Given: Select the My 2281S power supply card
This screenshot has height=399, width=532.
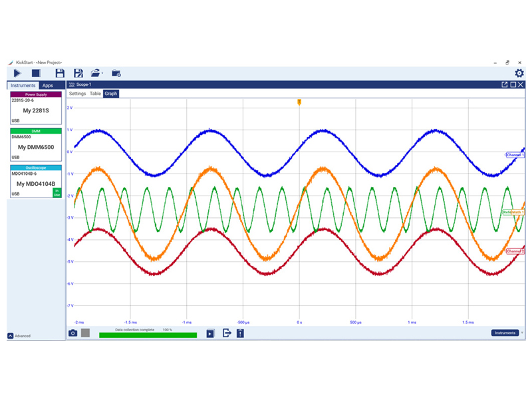Looking at the screenshot, I should tap(36, 110).
